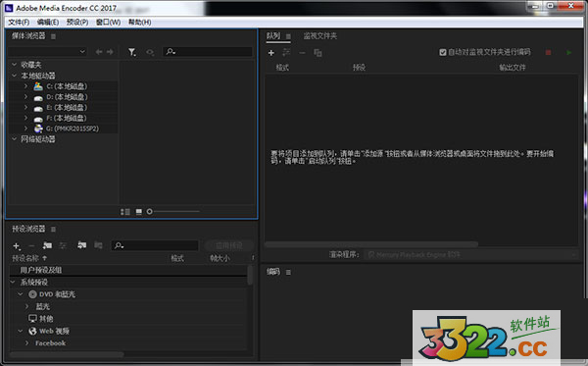Click the 输出文件 column header
Screen dimensions: 588x366
tap(513, 68)
